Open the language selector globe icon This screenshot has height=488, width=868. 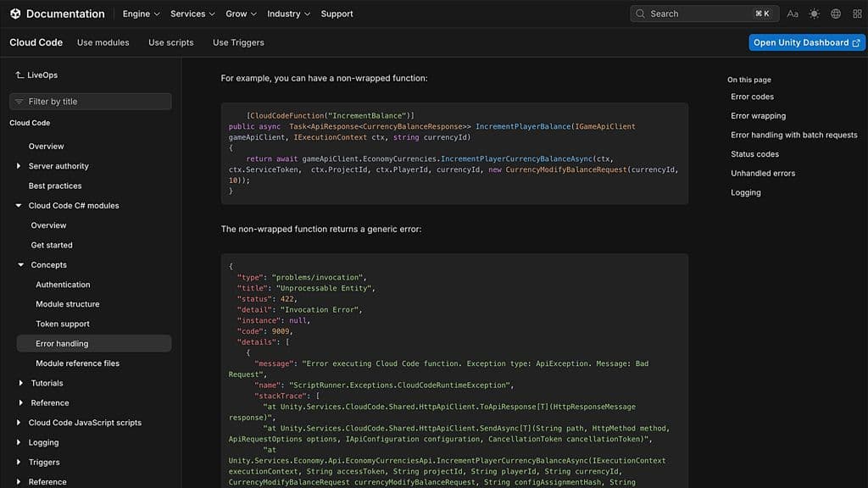click(x=835, y=14)
